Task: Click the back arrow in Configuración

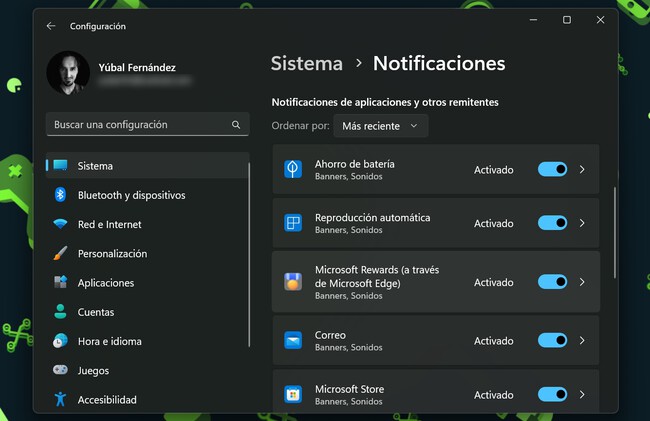Action: (x=51, y=26)
